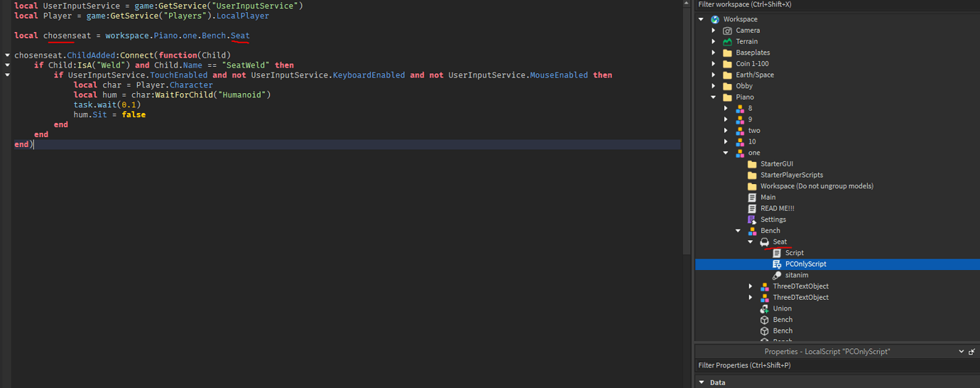Open the Properties panel dropdown arrow
This screenshot has width=980, height=388.
pos(962,352)
